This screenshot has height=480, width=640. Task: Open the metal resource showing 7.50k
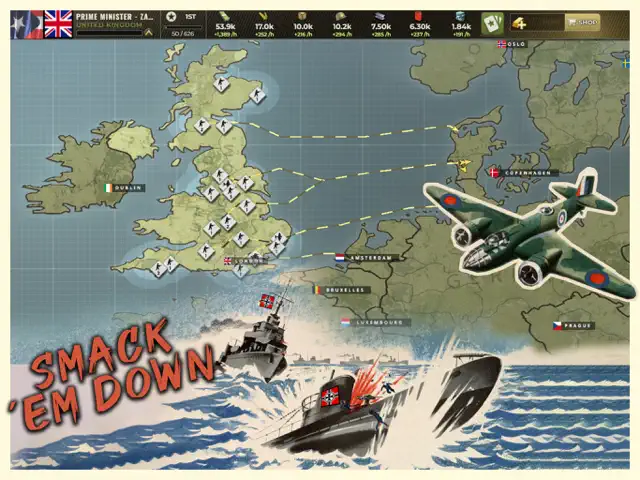coord(380,25)
